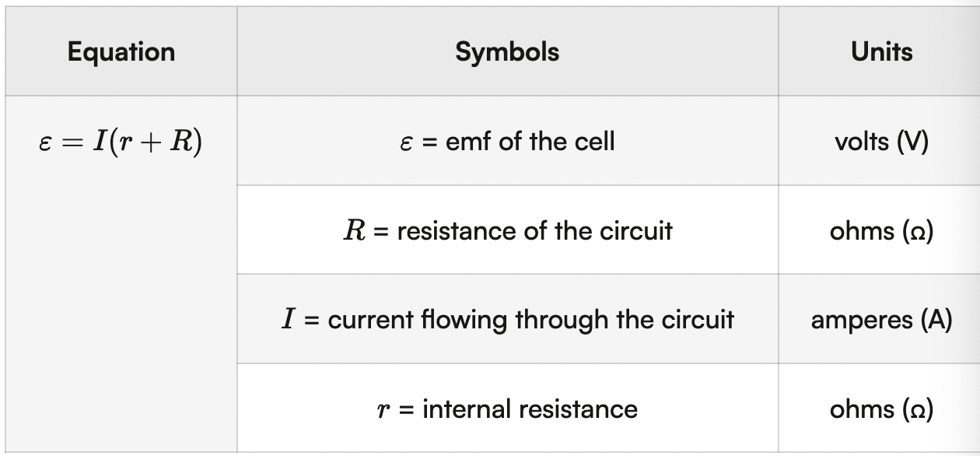
Task: Click lowercase r symbol in Symbols column
Action: (x=382, y=411)
